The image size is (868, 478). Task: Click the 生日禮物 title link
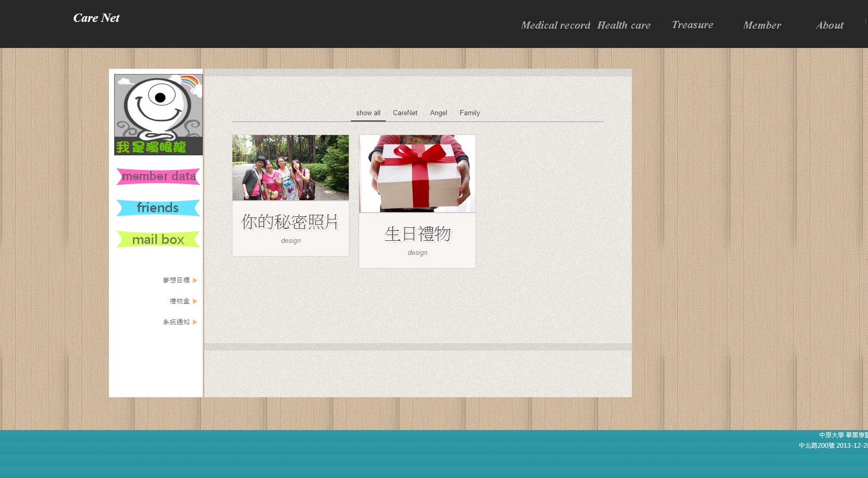417,234
